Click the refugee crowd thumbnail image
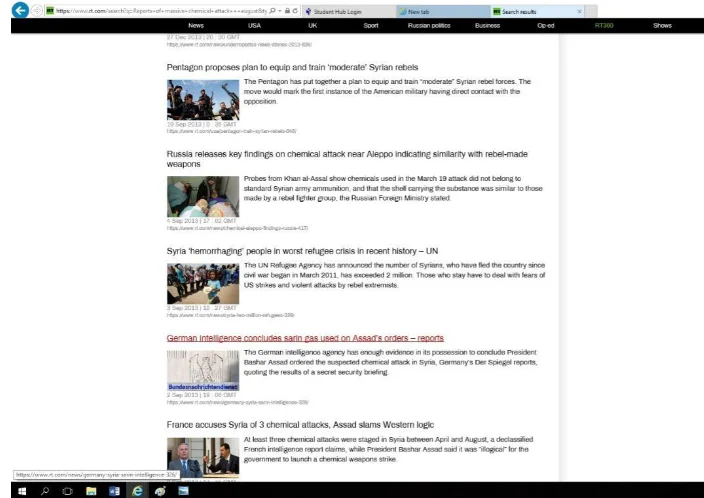The image size is (704, 498). 203,284
